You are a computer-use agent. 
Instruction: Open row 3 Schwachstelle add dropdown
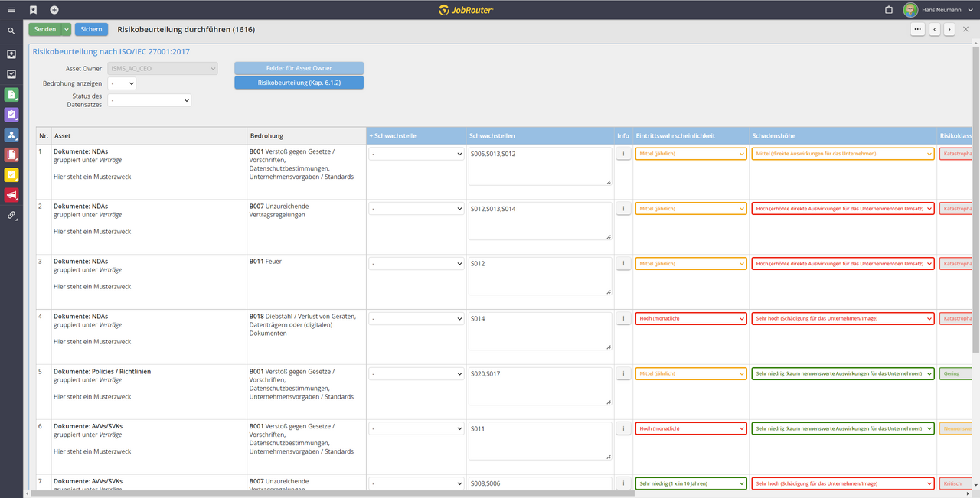[416, 263]
